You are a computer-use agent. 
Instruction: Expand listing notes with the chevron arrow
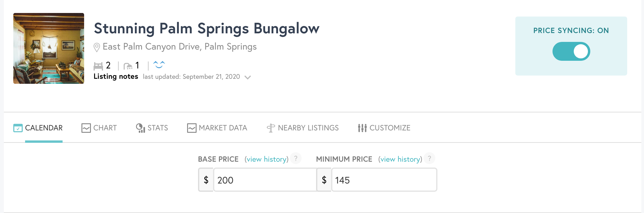(x=248, y=77)
